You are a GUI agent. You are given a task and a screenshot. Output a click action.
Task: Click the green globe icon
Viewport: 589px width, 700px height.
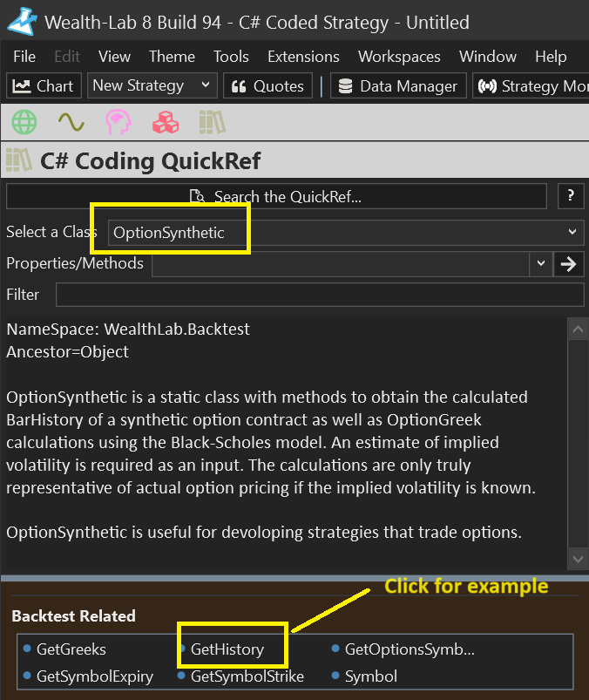pos(24,122)
